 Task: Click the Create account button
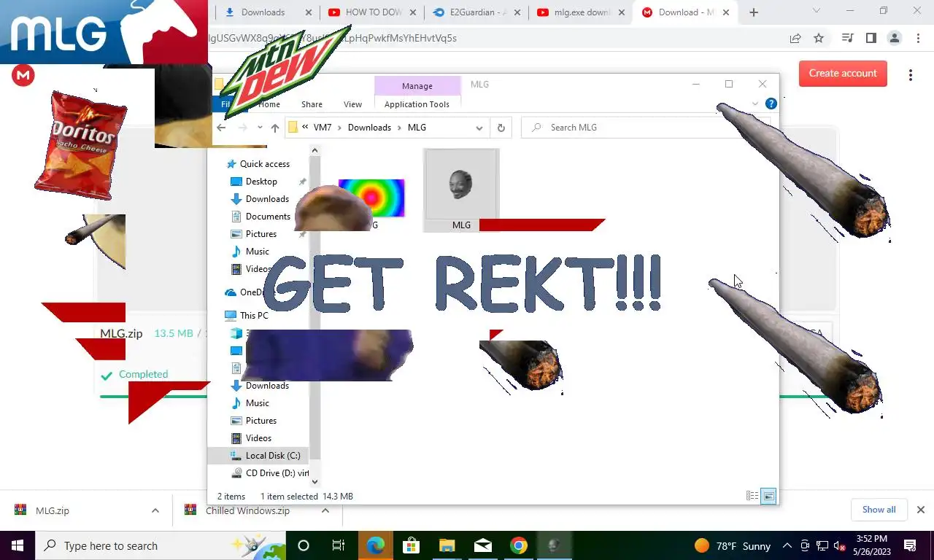coord(843,73)
